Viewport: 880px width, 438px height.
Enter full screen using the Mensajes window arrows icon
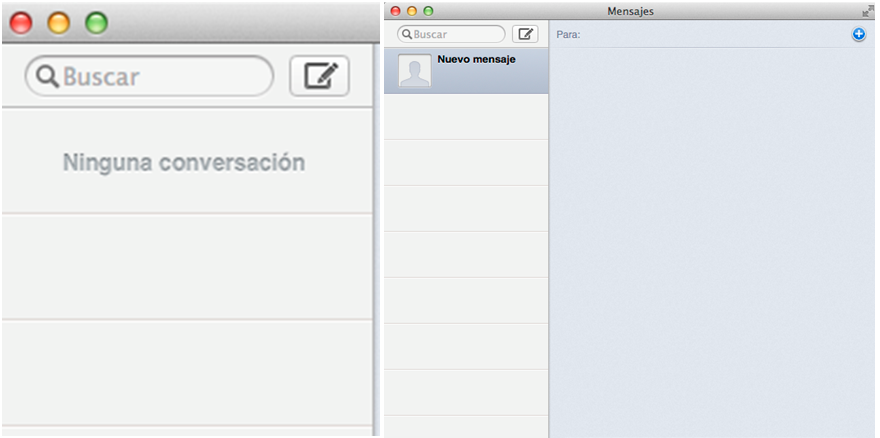coord(868,11)
